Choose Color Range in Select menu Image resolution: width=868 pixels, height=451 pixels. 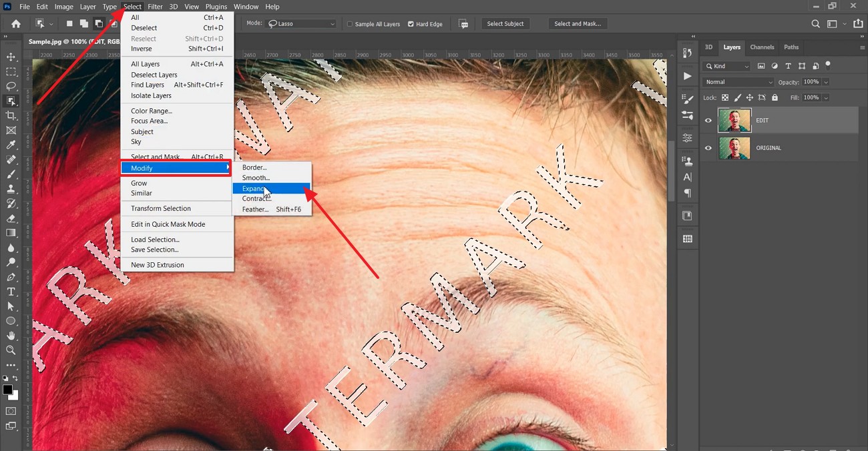pyautogui.click(x=177, y=111)
